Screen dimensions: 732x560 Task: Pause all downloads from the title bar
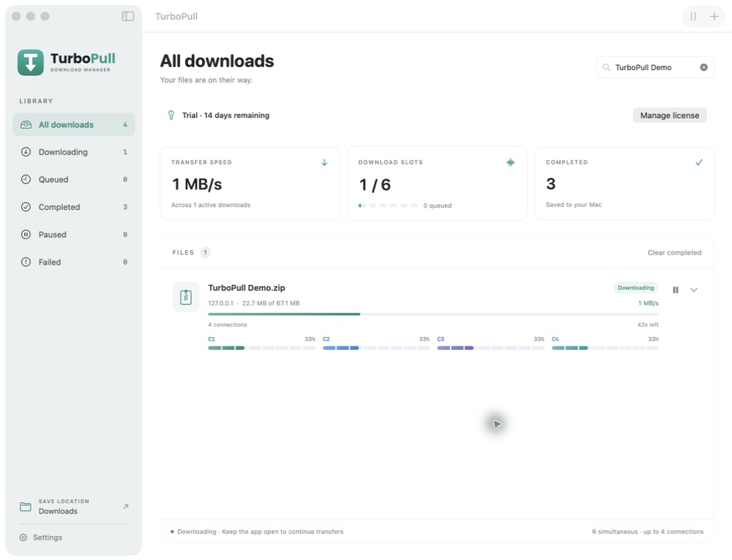click(693, 16)
